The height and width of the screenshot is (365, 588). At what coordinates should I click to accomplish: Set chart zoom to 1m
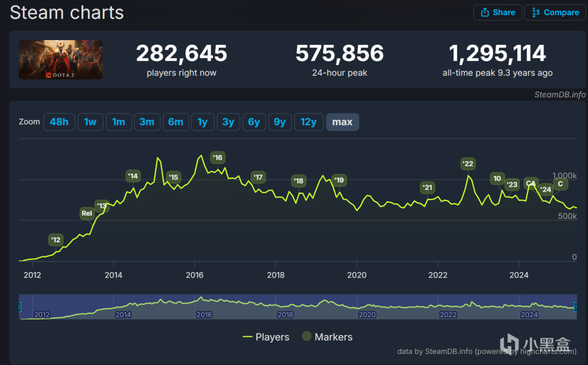119,122
